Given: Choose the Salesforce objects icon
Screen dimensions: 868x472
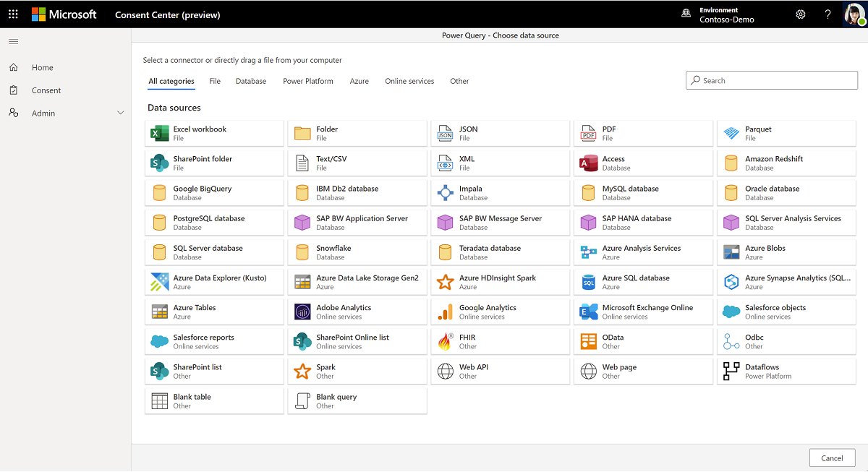Looking at the screenshot, I should 731,312.
